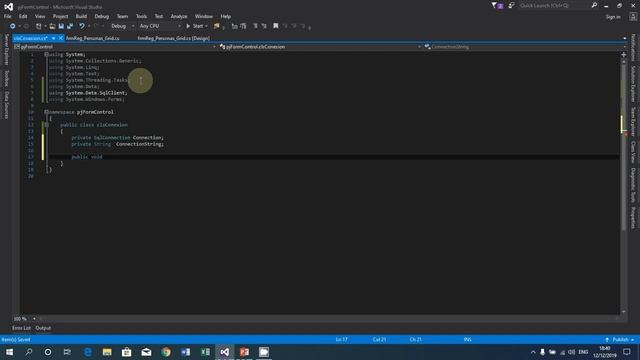This screenshot has height=360, width=640.
Task: Click the feedback icon next to Quick Launch
Action: [x=511, y=5]
